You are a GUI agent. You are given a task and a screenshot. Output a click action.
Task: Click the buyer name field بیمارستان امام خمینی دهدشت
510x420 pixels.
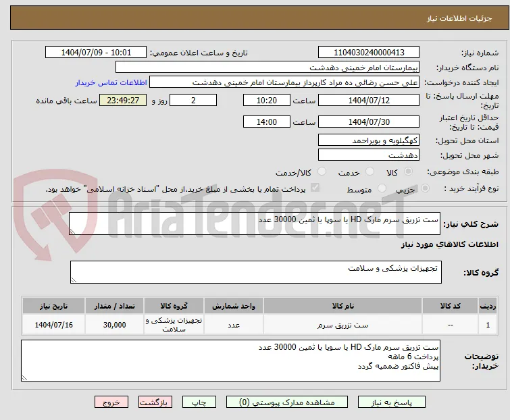pyautogui.click(x=267, y=68)
